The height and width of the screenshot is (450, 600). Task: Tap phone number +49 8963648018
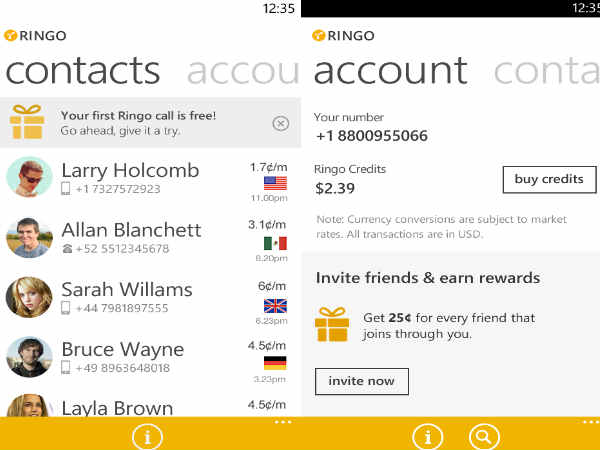122,368
